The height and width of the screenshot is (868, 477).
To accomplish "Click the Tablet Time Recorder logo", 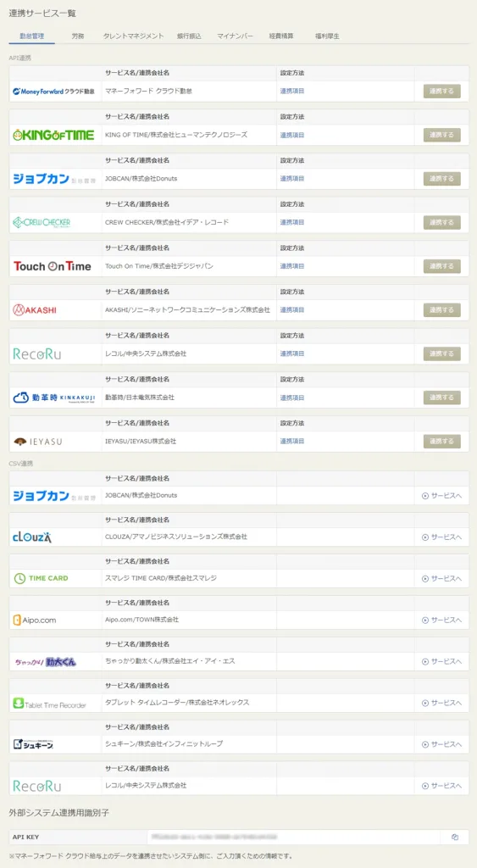I will (50, 704).
